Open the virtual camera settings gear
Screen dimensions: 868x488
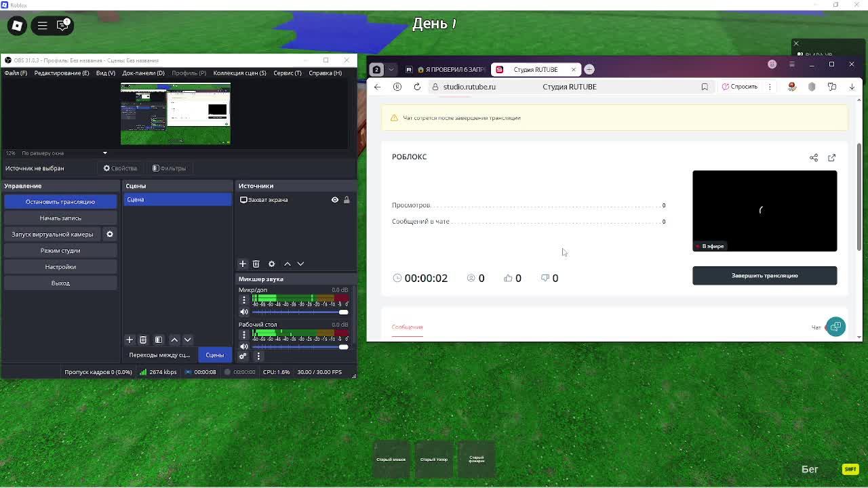[x=110, y=235]
